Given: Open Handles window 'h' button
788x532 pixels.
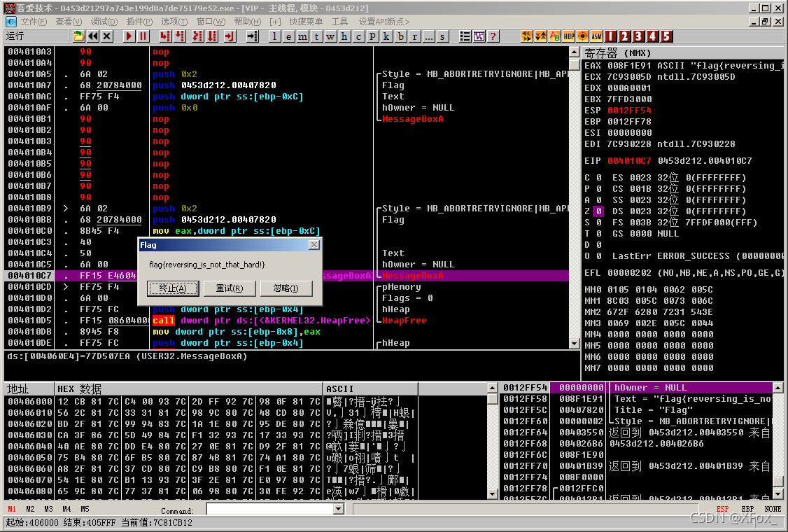Looking at the screenshot, I should click(344, 36).
